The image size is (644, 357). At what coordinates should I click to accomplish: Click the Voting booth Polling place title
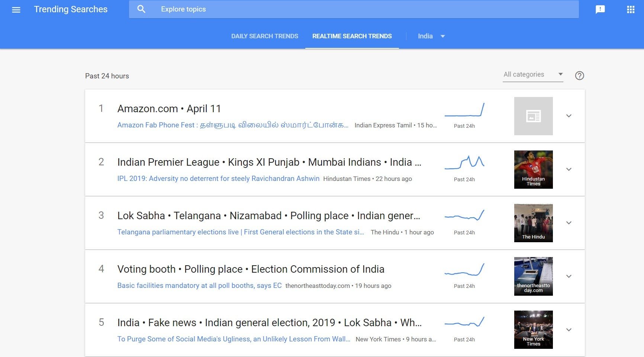(x=251, y=269)
